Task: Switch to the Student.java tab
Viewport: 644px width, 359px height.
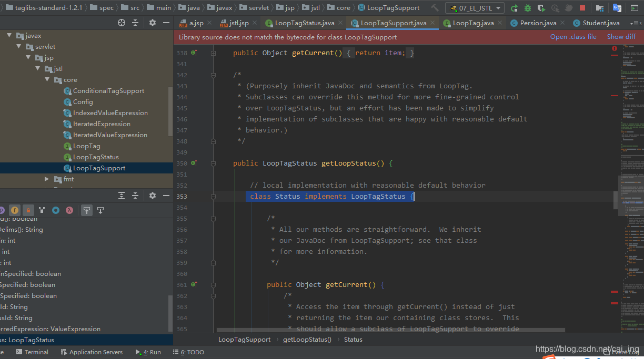Action: (x=597, y=23)
